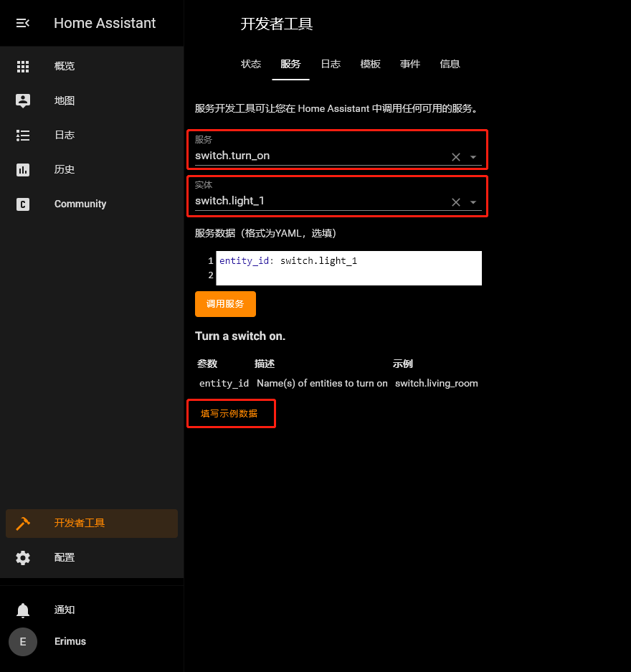
Task: Click the map person icon next to 地图
Action: click(23, 100)
